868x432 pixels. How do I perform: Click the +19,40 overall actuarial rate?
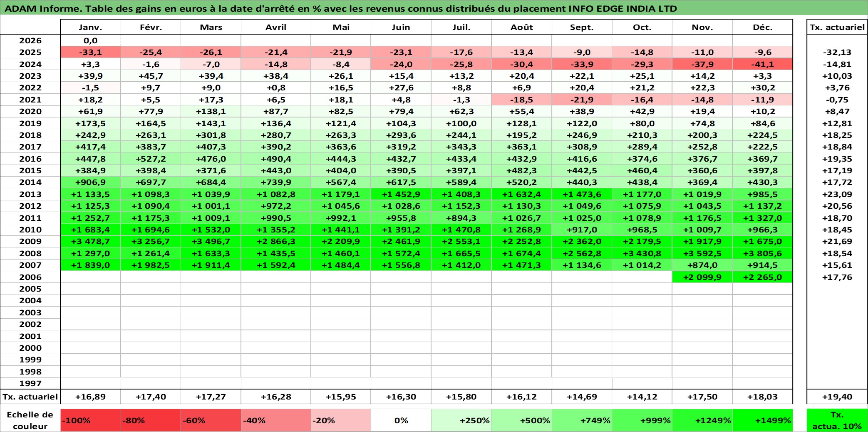click(837, 397)
